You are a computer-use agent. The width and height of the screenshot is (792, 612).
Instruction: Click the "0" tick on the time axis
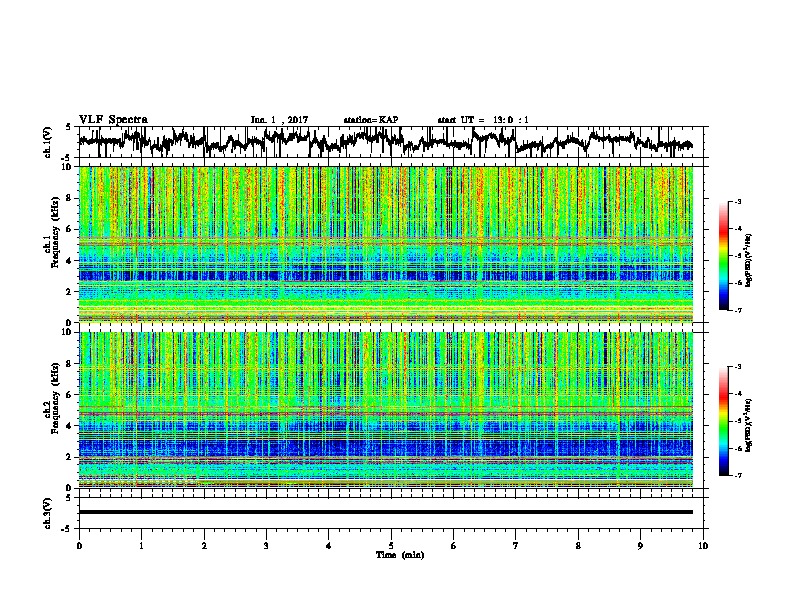(79, 545)
